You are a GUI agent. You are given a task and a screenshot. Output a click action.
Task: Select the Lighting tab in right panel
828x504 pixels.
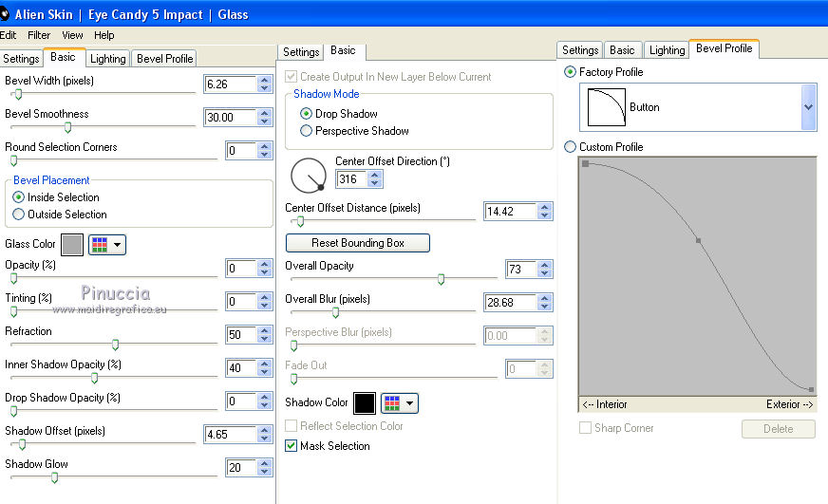667,50
